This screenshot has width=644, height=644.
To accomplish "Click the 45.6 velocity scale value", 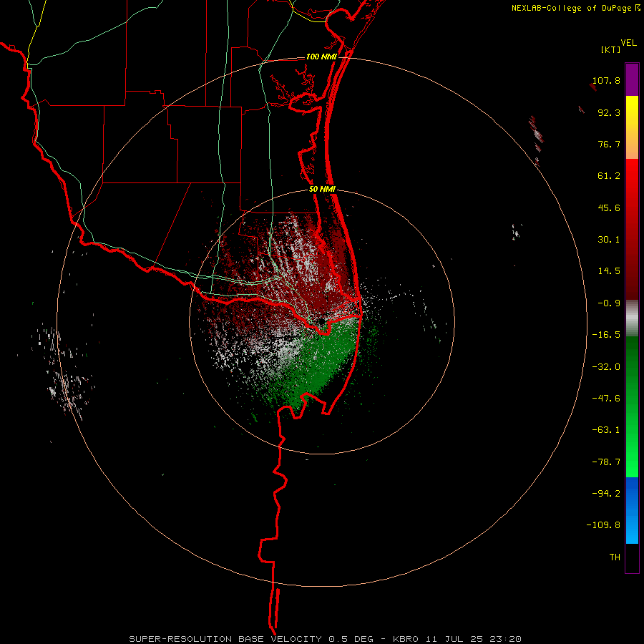I will pyautogui.click(x=609, y=208).
